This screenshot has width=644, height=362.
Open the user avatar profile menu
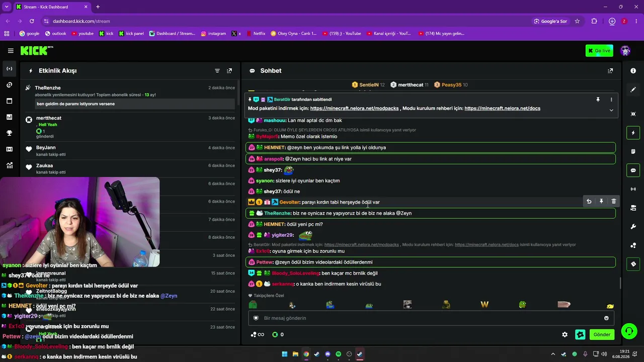tap(625, 51)
